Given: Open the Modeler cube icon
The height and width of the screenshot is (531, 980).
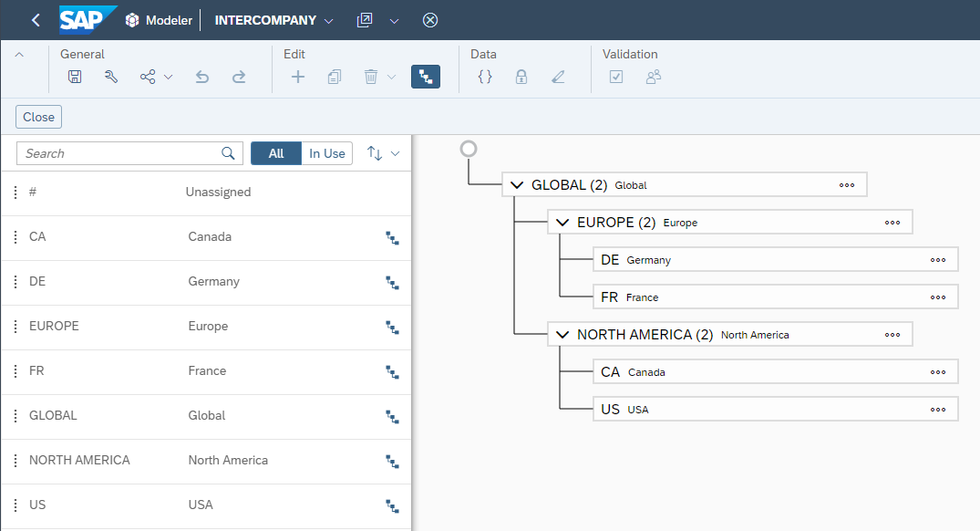Looking at the screenshot, I should click(132, 20).
